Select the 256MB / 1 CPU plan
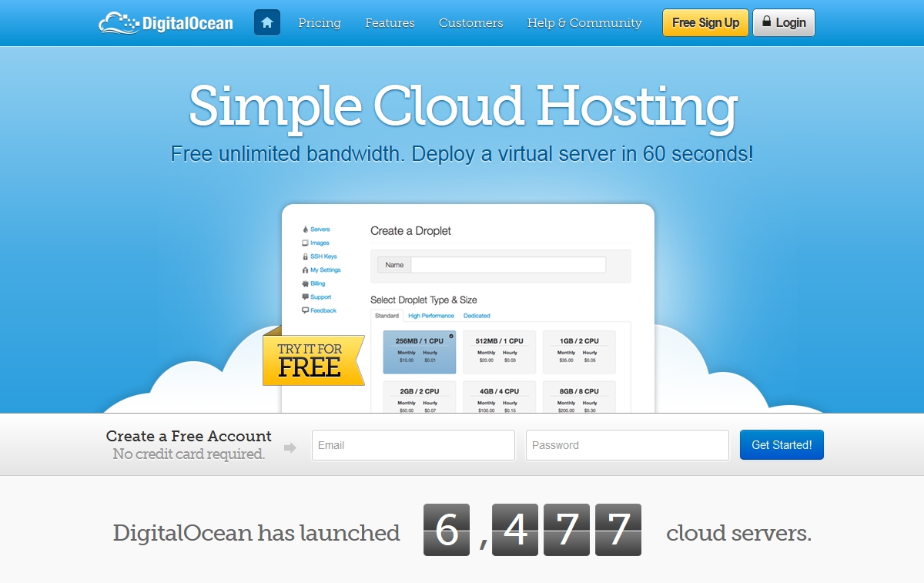 pos(420,352)
